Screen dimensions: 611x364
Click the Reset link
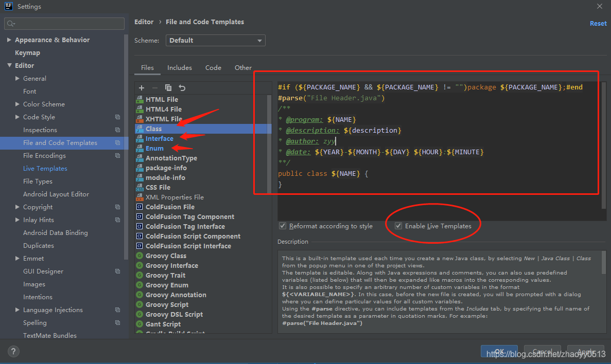(x=598, y=23)
